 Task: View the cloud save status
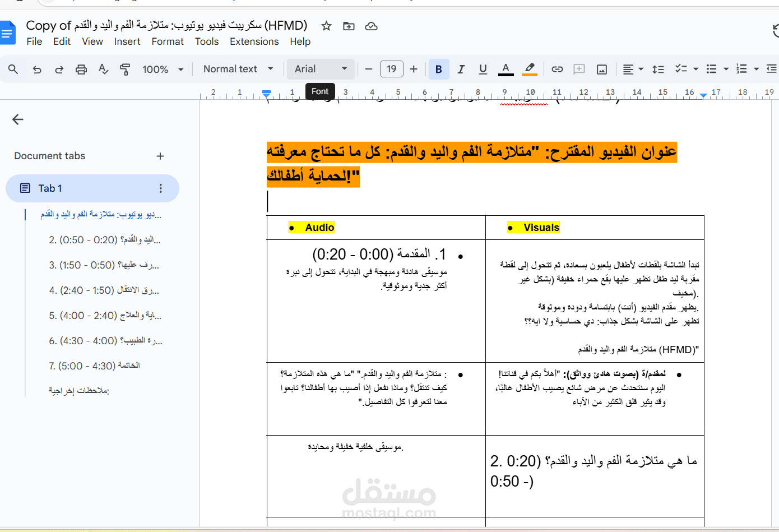tap(371, 26)
